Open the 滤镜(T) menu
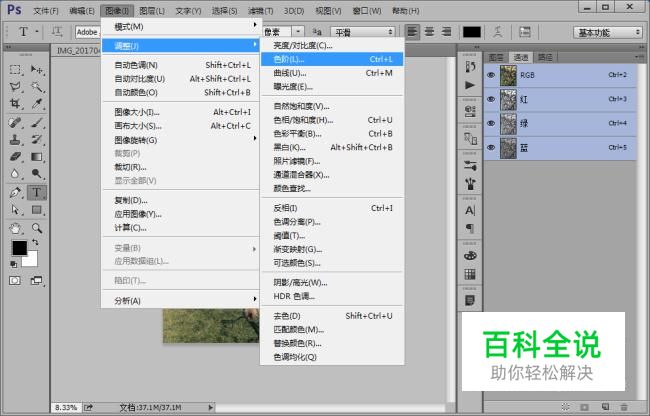The image size is (650, 416). [x=260, y=11]
